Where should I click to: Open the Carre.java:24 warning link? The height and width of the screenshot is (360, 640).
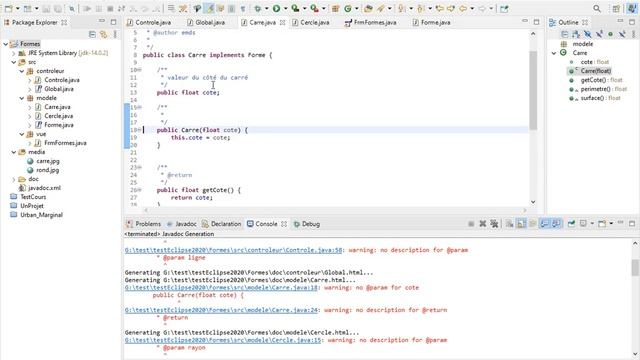(221, 310)
